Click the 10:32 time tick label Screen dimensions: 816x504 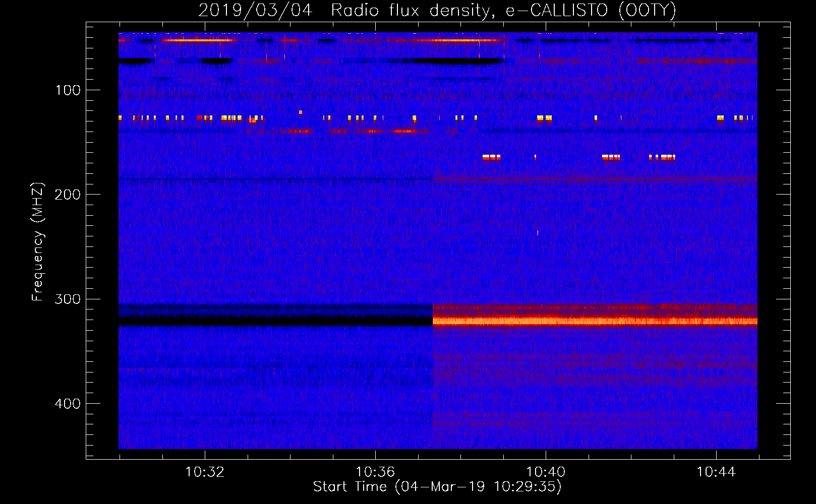pos(205,472)
